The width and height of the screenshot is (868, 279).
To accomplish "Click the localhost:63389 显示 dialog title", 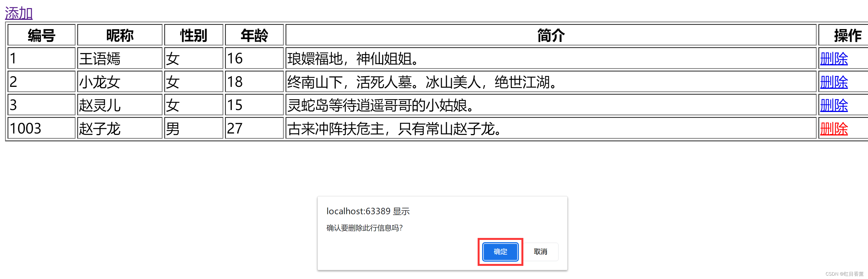I will (x=368, y=211).
